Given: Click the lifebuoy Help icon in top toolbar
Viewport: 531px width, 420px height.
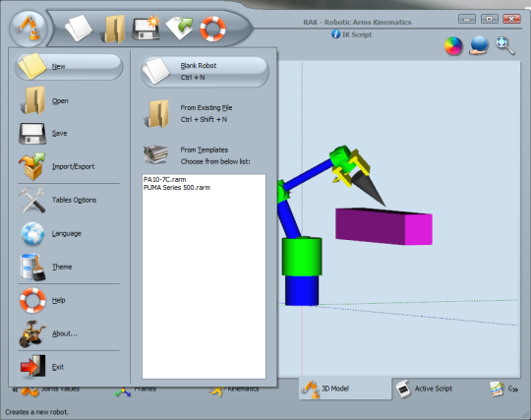Looking at the screenshot, I should pos(212,29).
